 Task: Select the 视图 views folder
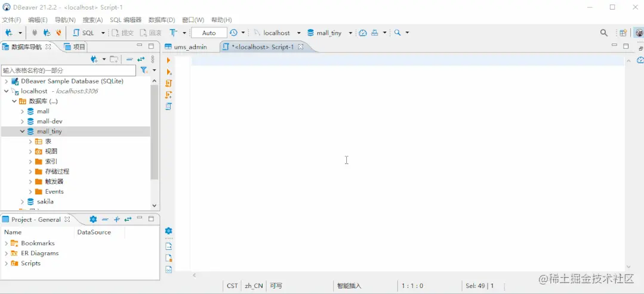(x=51, y=151)
